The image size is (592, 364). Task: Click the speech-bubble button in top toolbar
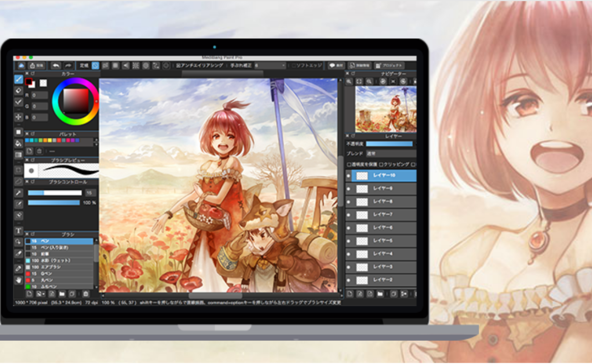(x=337, y=66)
